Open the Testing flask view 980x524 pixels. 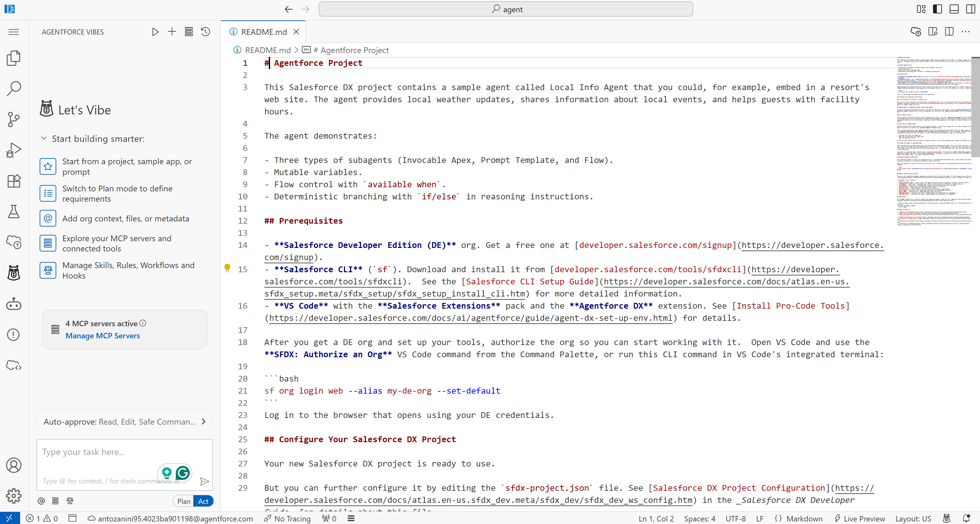point(14,212)
